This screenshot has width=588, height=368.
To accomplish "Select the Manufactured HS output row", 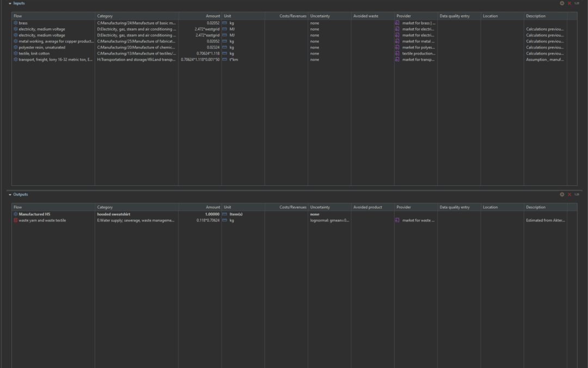I will (34, 214).
